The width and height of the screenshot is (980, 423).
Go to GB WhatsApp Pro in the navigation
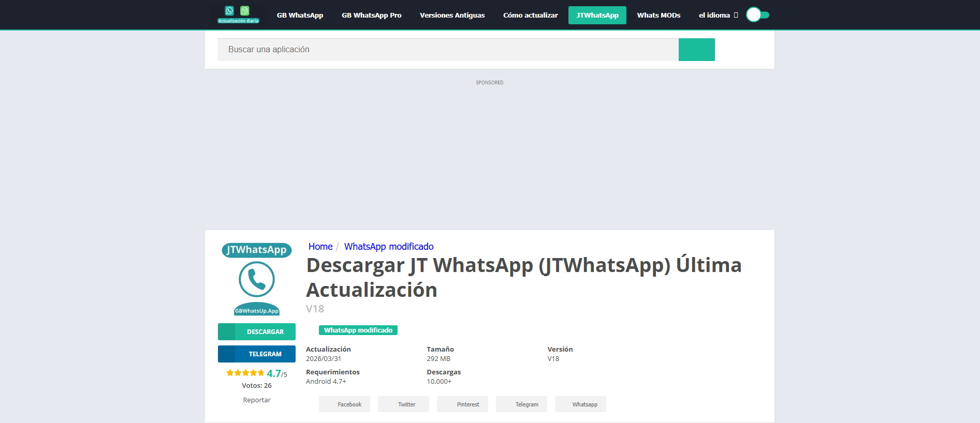371,15
